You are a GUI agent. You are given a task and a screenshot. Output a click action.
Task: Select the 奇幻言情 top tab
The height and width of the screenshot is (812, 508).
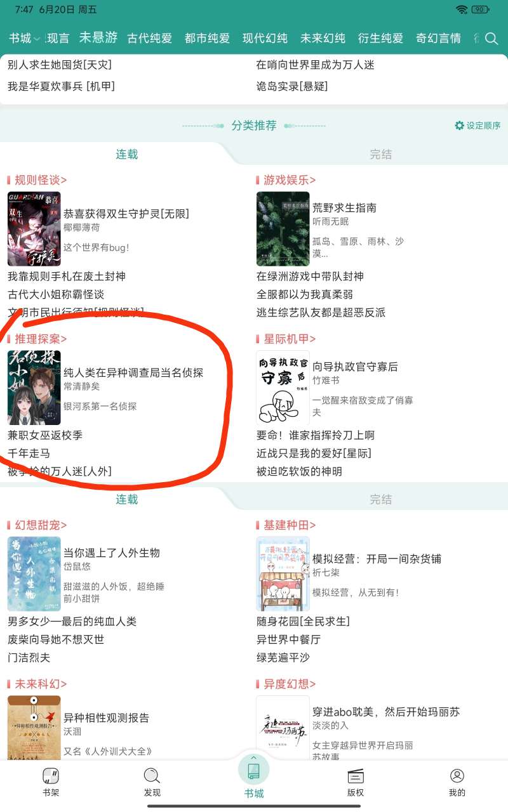click(x=438, y=39)
